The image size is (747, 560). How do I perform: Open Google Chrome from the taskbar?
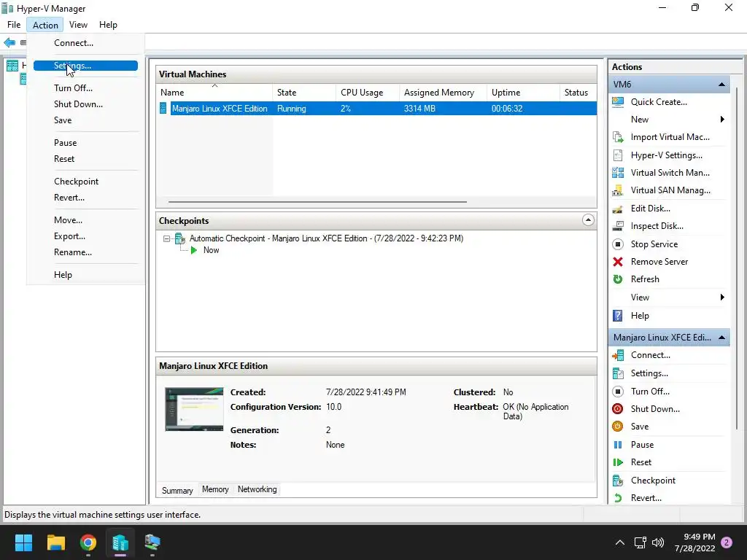pos(88,542)
